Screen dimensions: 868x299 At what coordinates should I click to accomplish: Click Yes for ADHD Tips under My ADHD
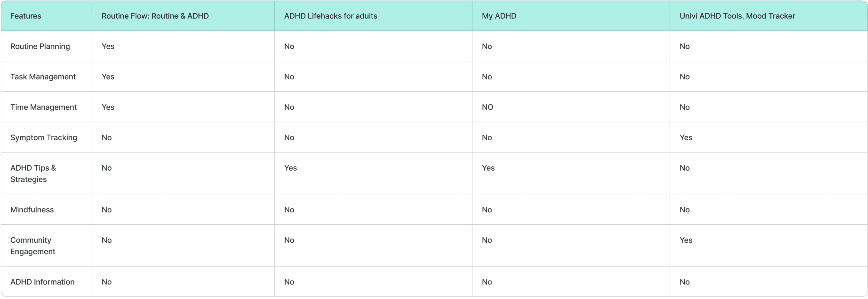point(488,168)
